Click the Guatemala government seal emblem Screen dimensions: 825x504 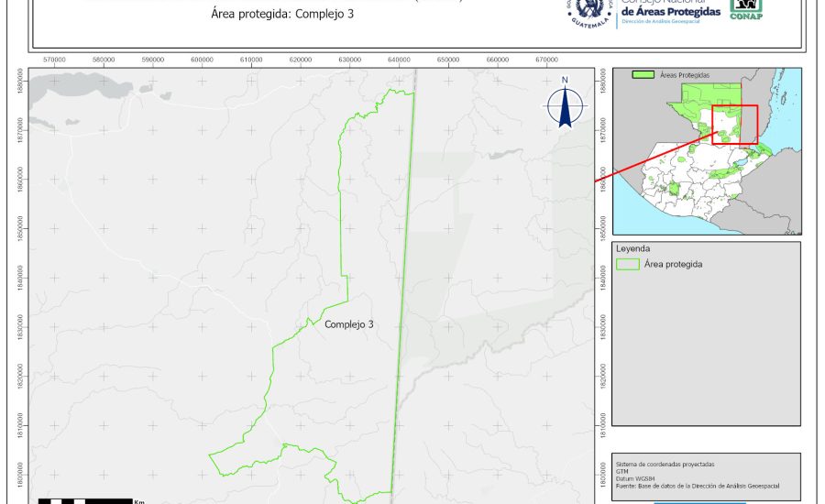589,12
